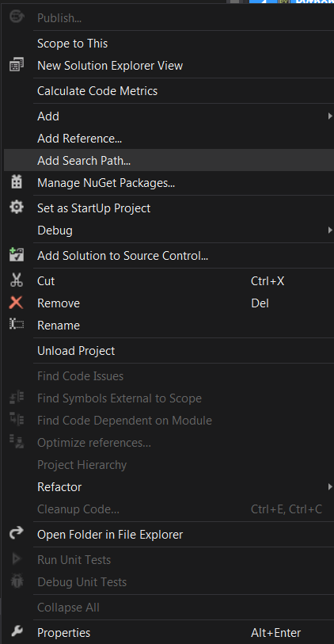Click the New Solution Explorer View icon
This screenshot has width=334, height=644.
point(17,65)
